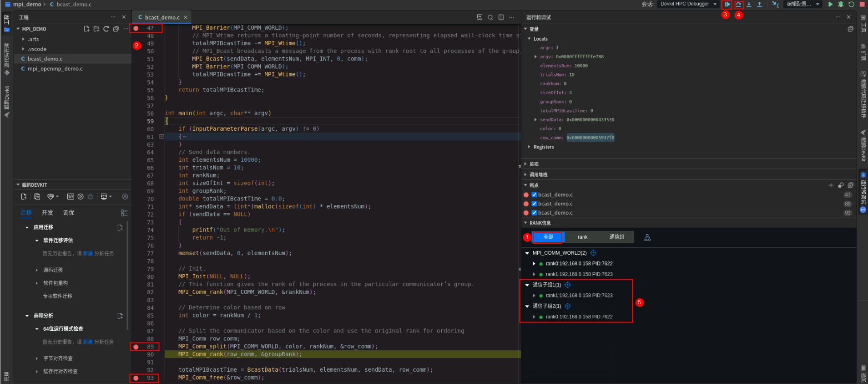This screenshot has height=384, width=868.
Task: Collapse the 断点 breakpoints section
Action: point(525,185)
